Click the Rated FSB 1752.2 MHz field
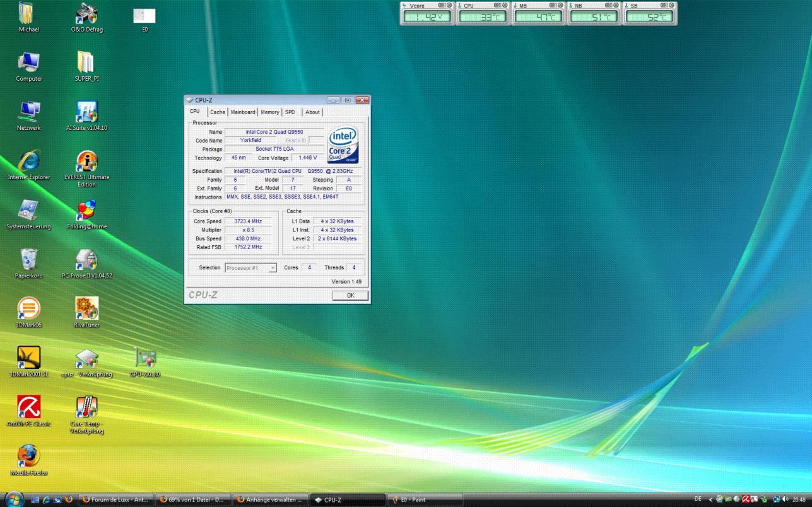 click(x=248, y=247)
